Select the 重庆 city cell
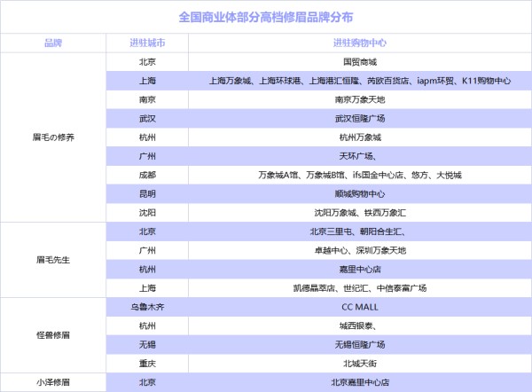The height and width of the screenshot is (392, 532). coord(147,364)
